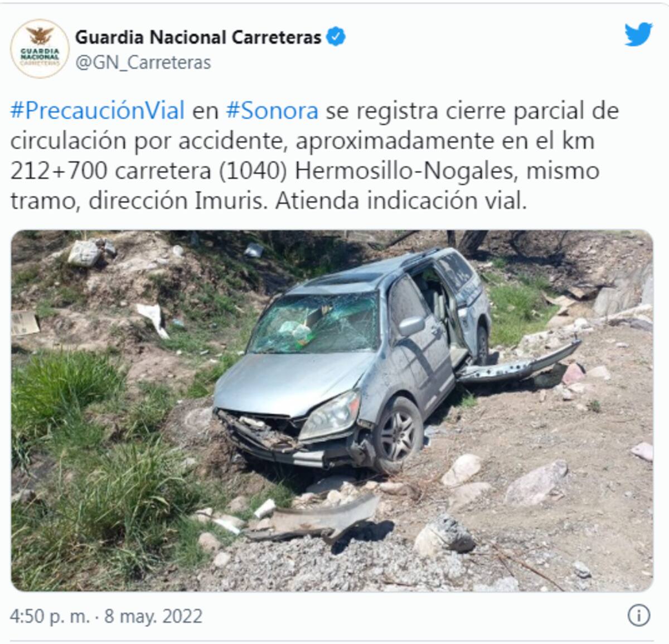Click the Twitter bird logo
Screen dimensions: 669x644
pos(638,35)
